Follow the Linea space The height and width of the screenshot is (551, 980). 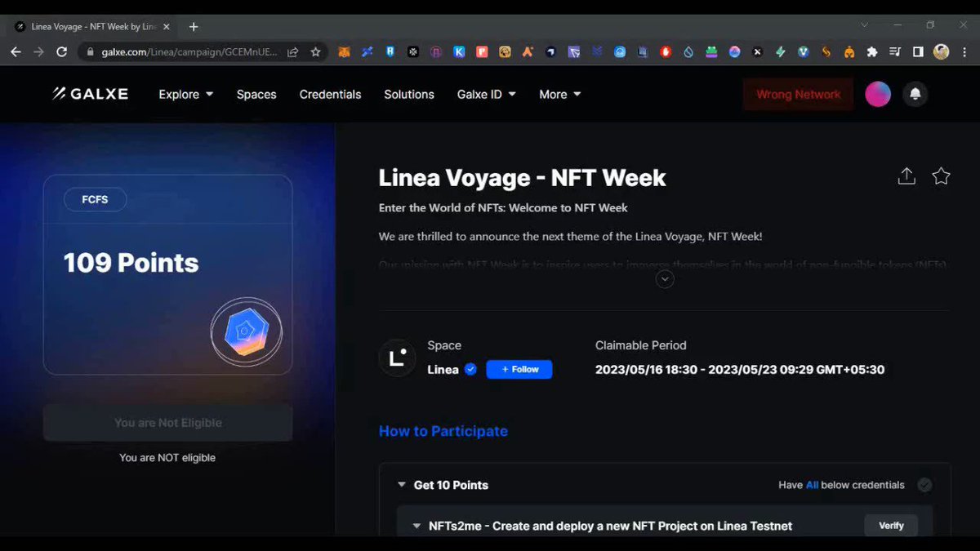click(x=519, y=369)
